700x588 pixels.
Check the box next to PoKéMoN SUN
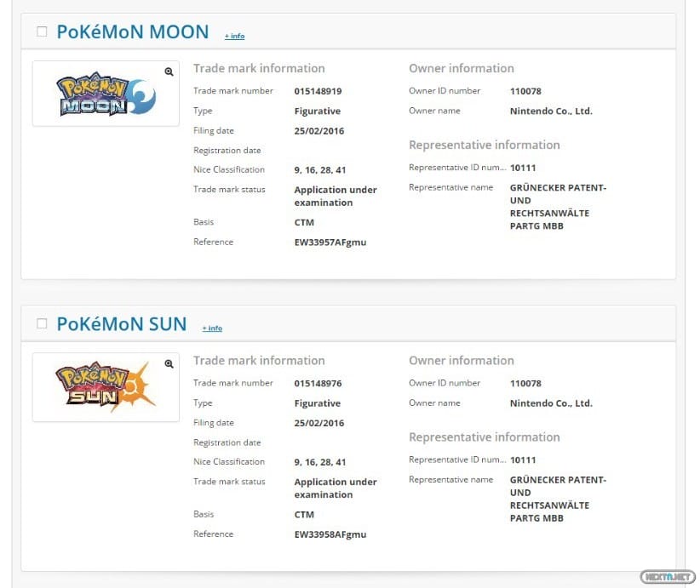click(x=41, y=323)
